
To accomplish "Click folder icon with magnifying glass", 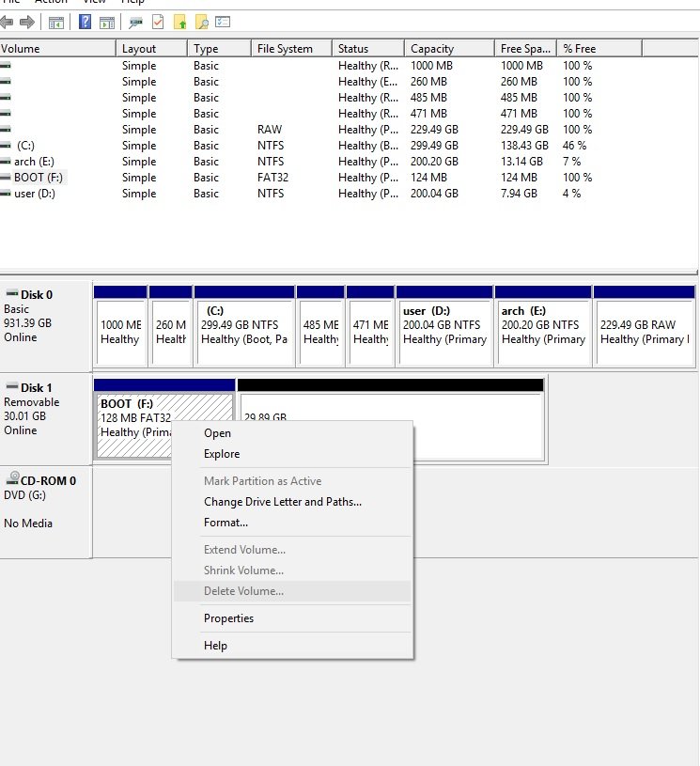I will coord(201,22).
